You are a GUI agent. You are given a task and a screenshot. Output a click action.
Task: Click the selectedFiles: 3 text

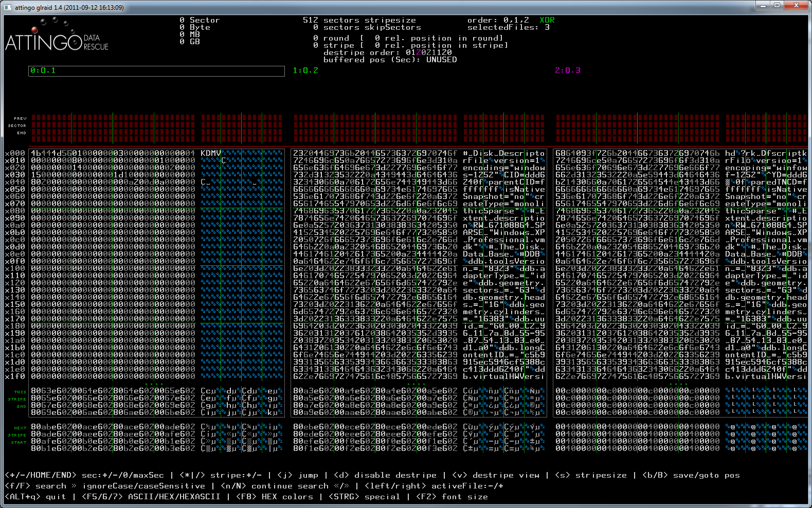(x=509, y=27)
